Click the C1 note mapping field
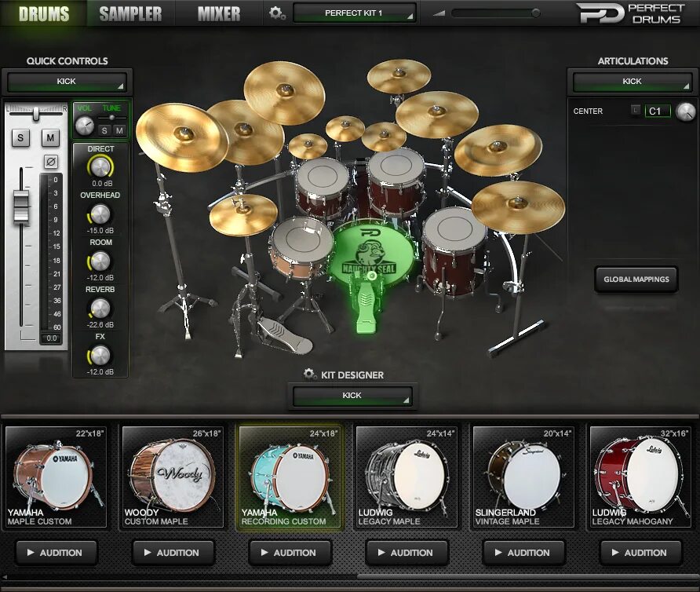700x592 pixels. [658, 111]
